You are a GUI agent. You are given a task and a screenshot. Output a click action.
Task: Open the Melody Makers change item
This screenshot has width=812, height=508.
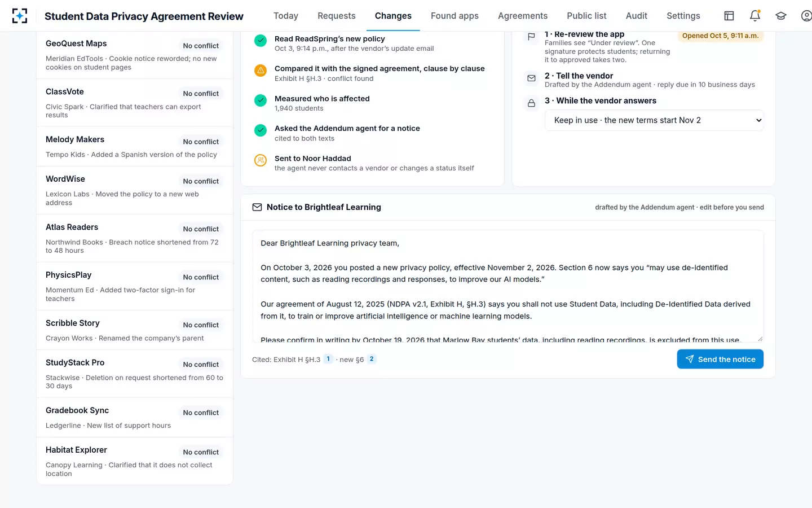pyautogui.click(x=135, y=147)
